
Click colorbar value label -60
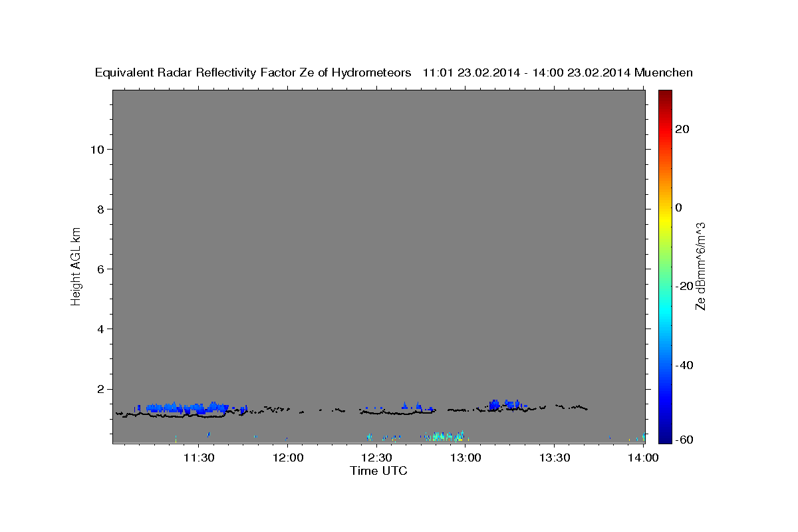coord(685,440)
